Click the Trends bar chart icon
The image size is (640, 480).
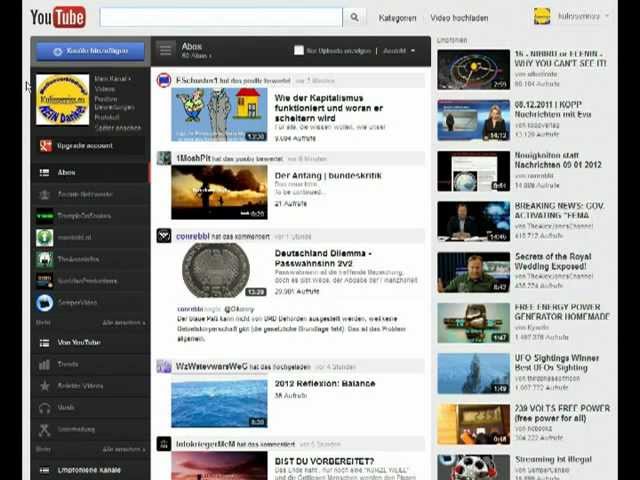tap(44, 364)
